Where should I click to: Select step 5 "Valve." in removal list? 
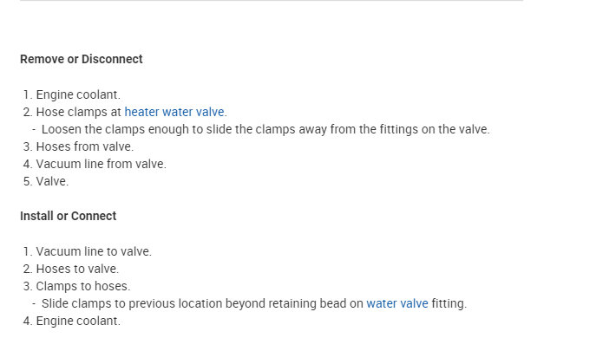point(52,181)
